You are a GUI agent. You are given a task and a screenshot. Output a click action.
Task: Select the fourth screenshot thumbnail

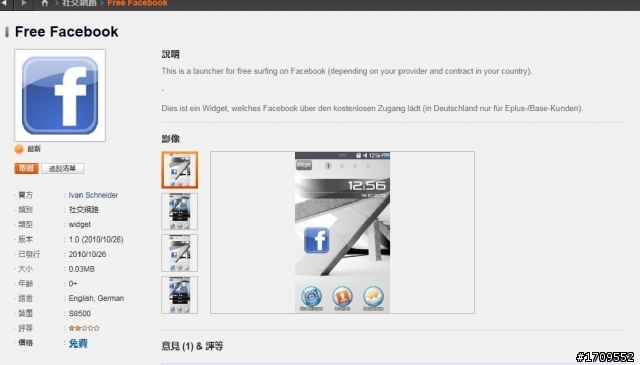click(179, 295)
